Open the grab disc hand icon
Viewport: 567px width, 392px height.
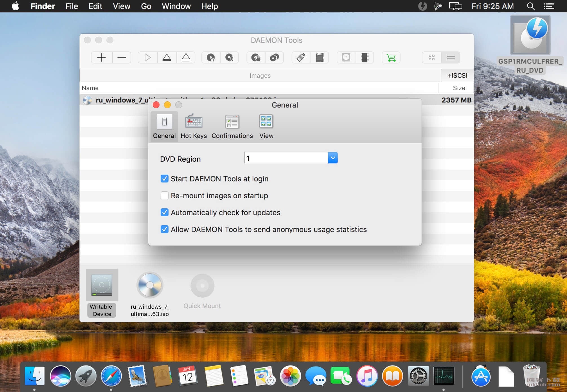(256, 58)
